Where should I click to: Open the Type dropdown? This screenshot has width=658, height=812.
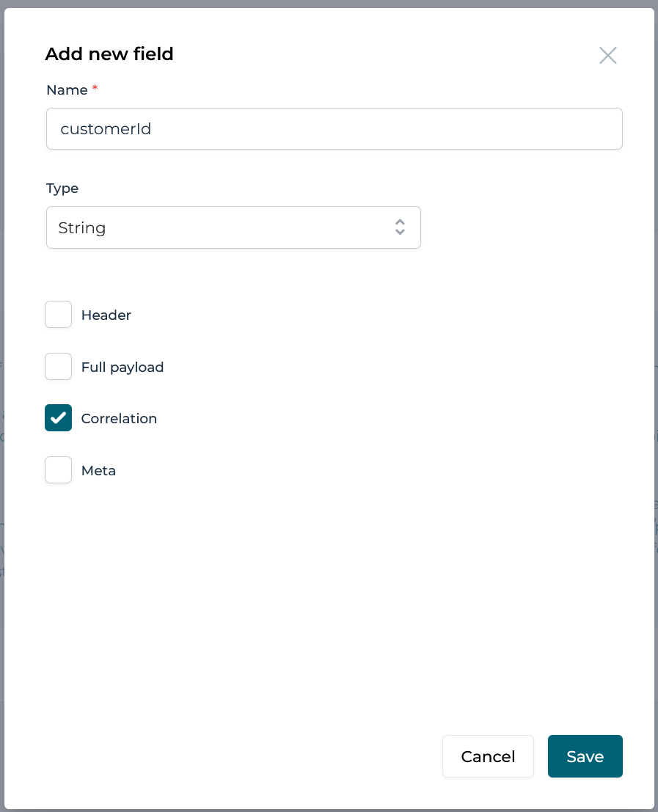click(233, 227)
